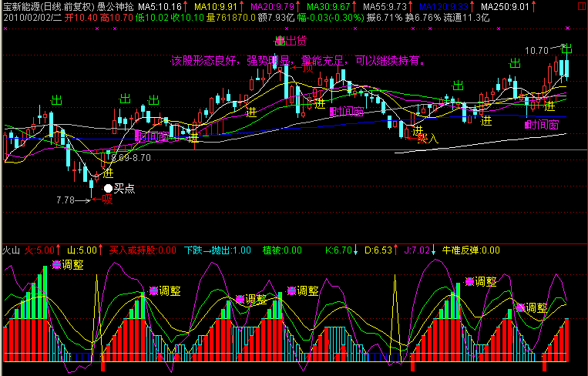
Task: Click the cyan down arrow beside K:6.70
Action: point(356,250)
